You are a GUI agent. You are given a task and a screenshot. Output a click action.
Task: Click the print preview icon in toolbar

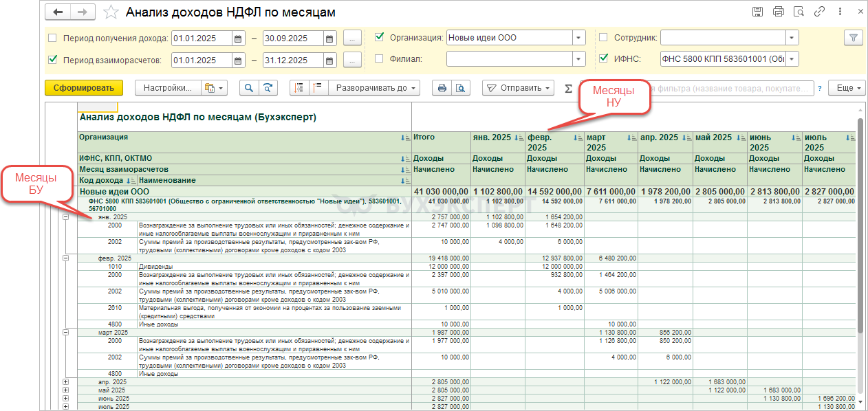(x=459, y=88)
